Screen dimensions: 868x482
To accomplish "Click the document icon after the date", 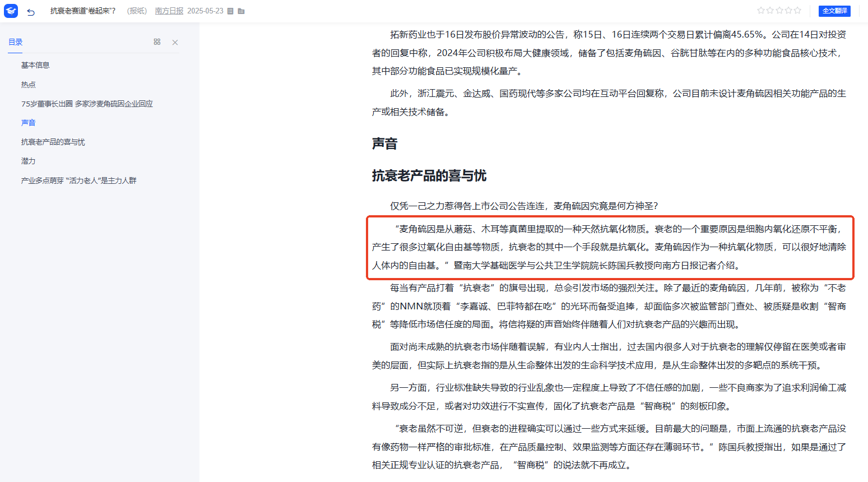I will [230, 11].
